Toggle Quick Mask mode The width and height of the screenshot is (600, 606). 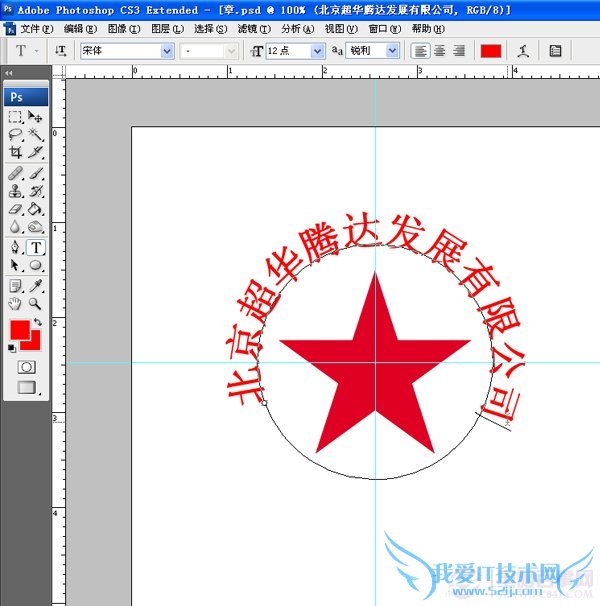[x=26, y=367]
